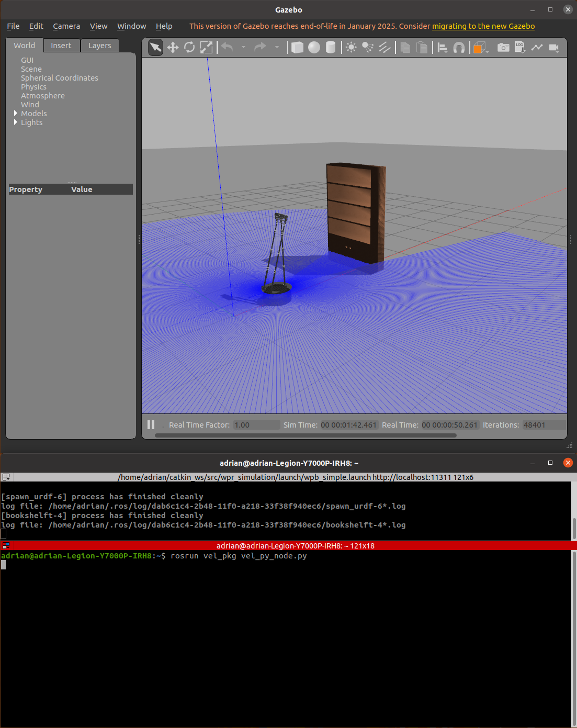Screen dimensions: 577x728
Task: Click the copy icon in toolbar
Action: click(405, 48)
